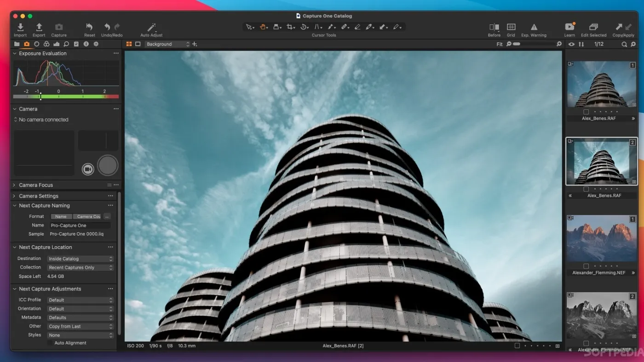
Task: Toggle Before view of the image
Action: tap(494, 27)
